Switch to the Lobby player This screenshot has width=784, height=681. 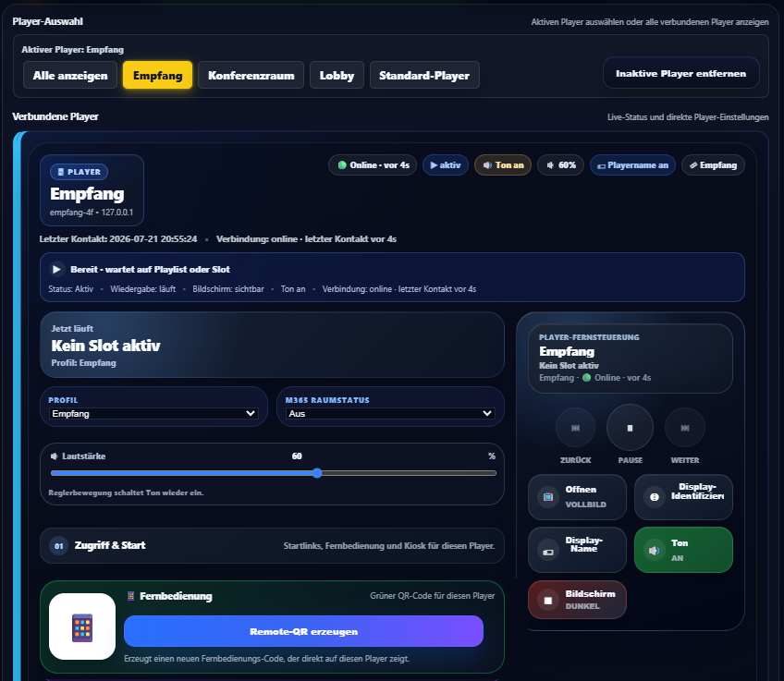pyautogui.click(x=337, y=75)
